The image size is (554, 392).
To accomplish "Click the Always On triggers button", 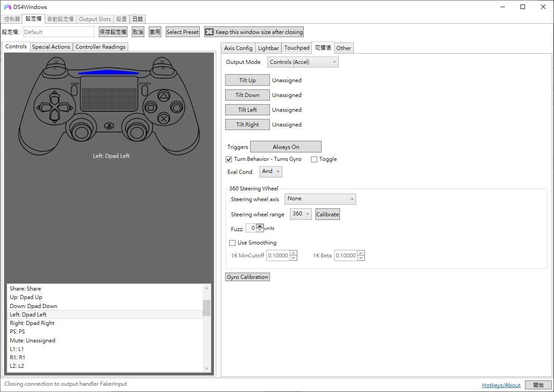I will pyautogui.click(x=286, y=147).
